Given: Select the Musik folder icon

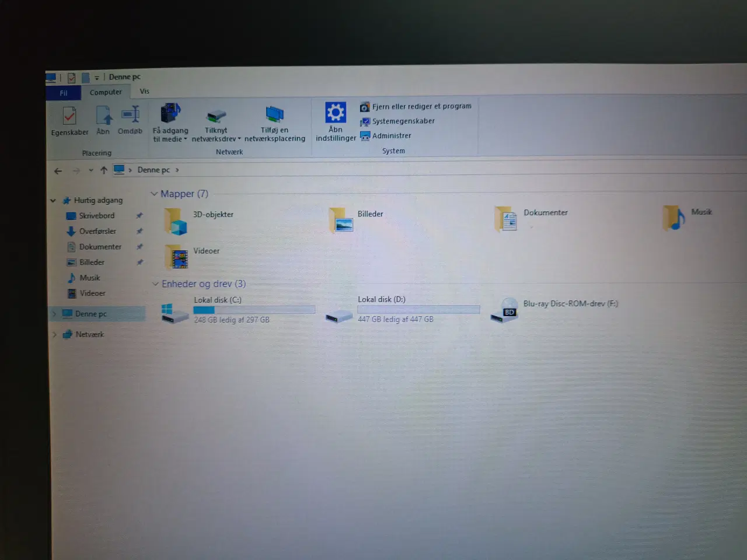Looking at the screenshot, I should [x=673, y=218].
